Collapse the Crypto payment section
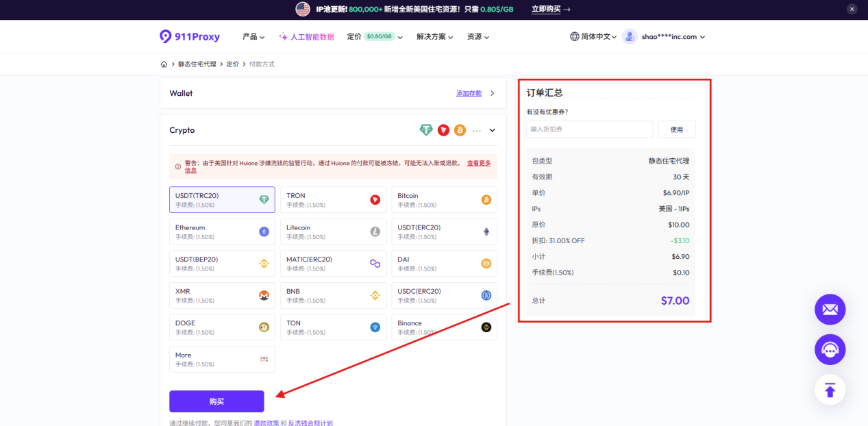Image resolution: width=868 pixels, height=426 pixels. click(492, 130)
